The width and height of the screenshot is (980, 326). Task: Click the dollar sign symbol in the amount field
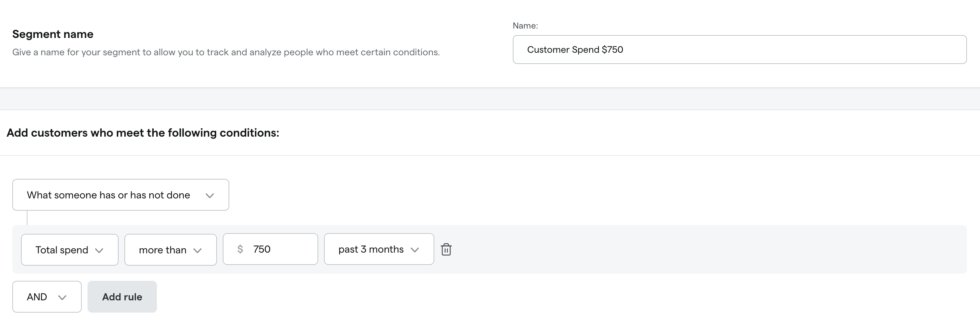tap(241, 249)
